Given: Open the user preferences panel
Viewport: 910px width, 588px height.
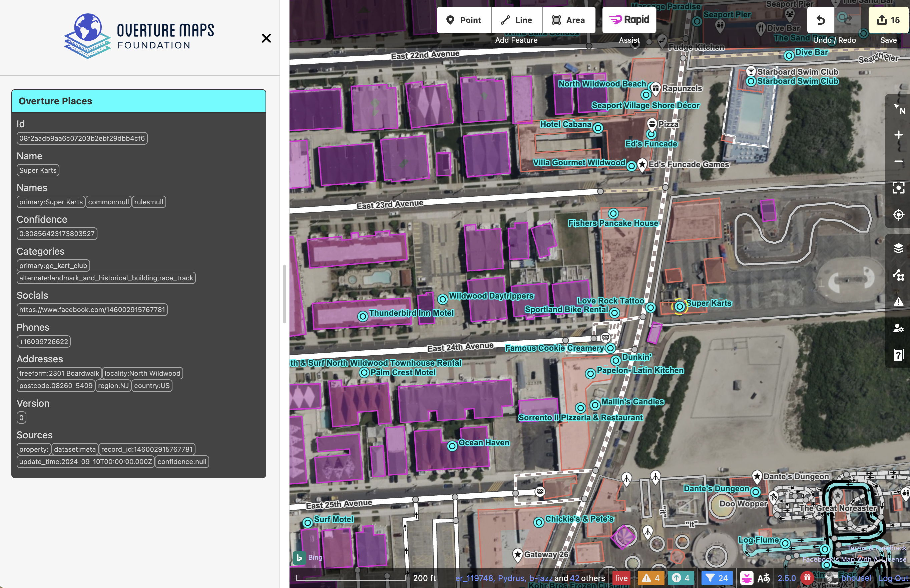Looking at the screenshot, I should [898, 328].
